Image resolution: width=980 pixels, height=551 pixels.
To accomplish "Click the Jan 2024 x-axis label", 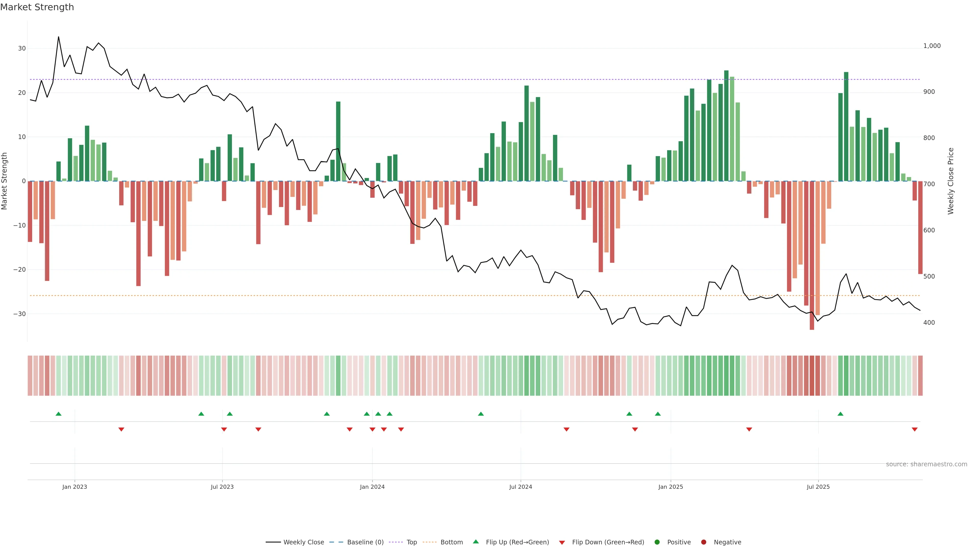I will (372, 487).
